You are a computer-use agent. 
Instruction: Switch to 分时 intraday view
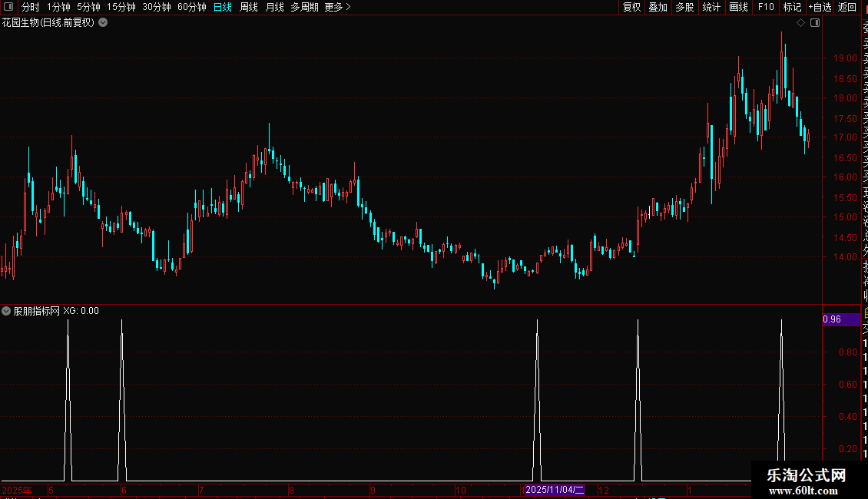31,7
